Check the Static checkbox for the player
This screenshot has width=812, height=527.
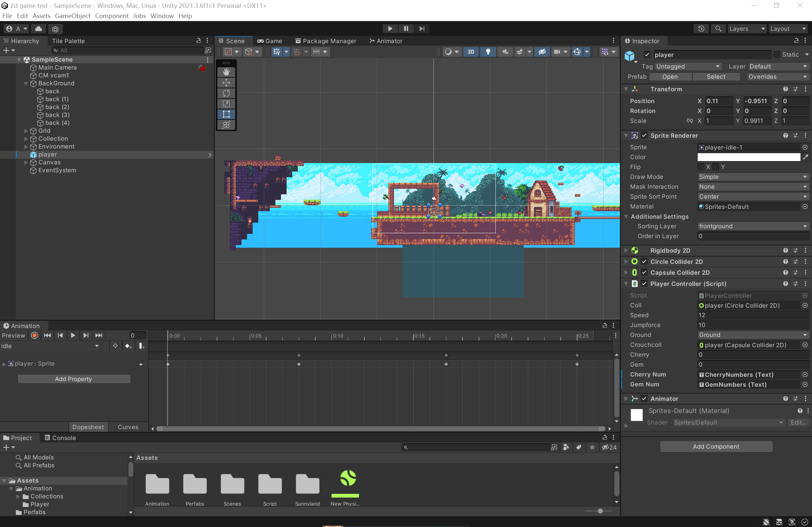[x=777, y=55]
